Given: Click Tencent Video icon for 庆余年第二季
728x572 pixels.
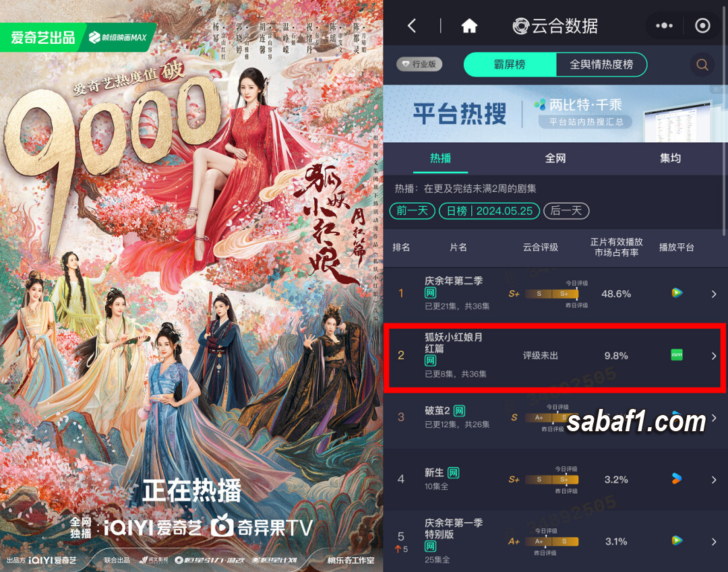Looking at the screenshot, I should click(x=677, y=292).
